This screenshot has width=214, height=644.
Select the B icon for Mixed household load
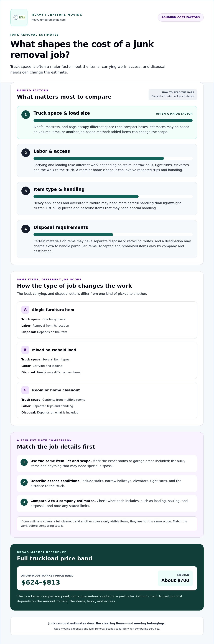pos(25,350)
